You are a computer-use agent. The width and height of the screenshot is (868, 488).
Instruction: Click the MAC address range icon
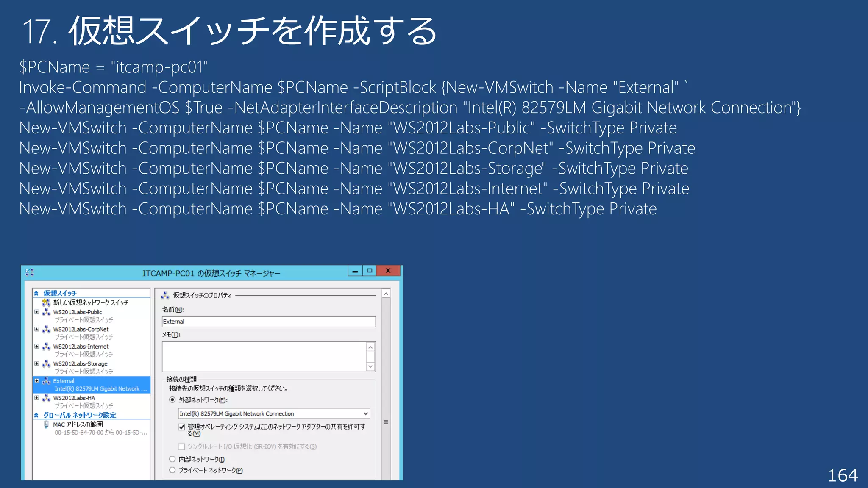point(46,424)
